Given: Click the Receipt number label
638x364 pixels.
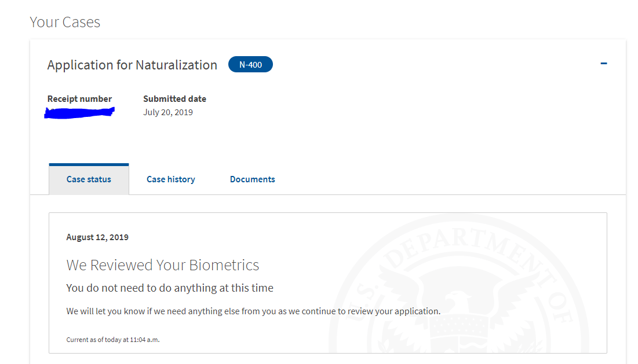Looking at the screenshot, I should pos(79,99).
